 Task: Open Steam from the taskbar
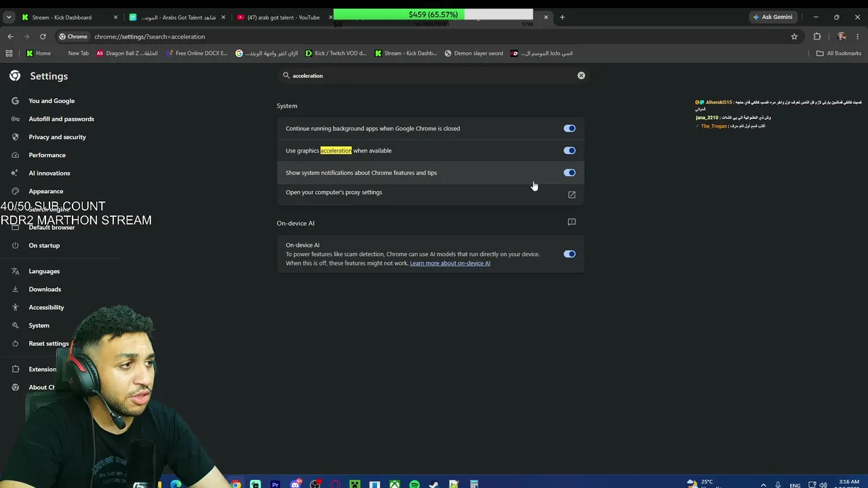pyautogui.click(x=434, y=484)
